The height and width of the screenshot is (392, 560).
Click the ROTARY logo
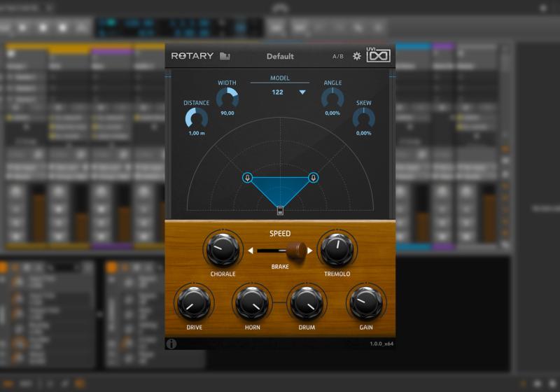192,56
